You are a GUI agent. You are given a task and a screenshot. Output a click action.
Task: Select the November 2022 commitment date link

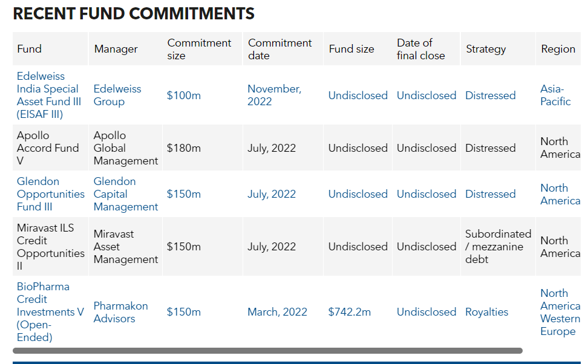273,95
